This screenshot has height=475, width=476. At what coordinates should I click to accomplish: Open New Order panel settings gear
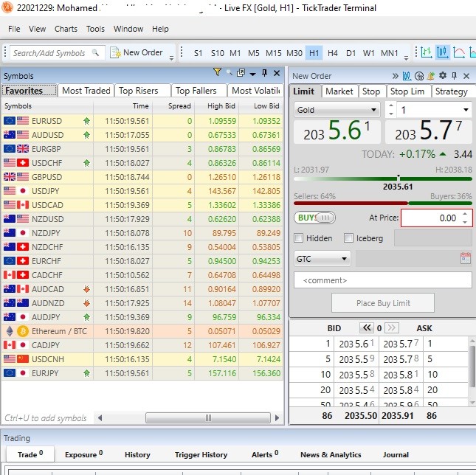click(443, 75)
